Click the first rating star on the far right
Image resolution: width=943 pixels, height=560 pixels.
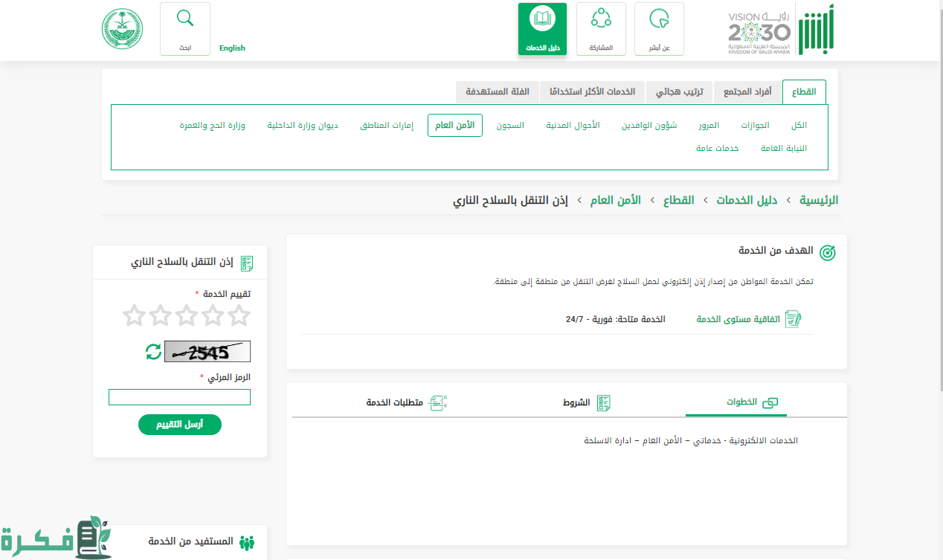(x=239, y=315)
